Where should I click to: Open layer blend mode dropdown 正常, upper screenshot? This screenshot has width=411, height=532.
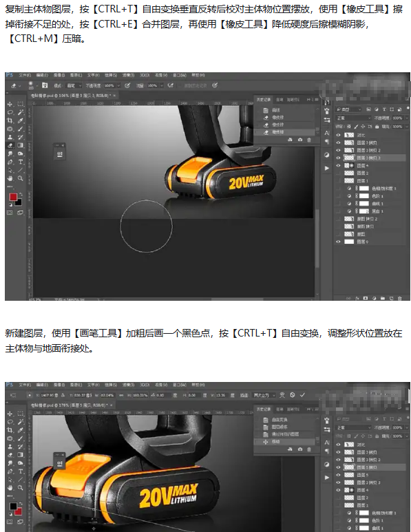[353, 118]
